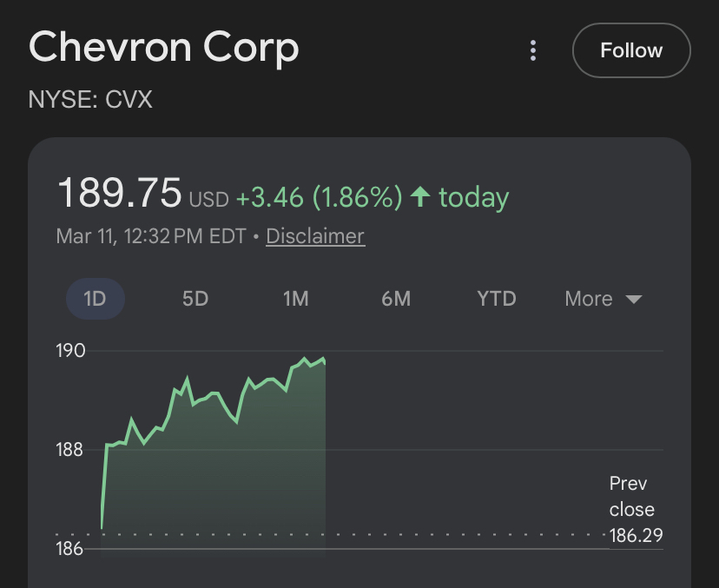Switch to the 5D range tab
The height and width of the screenshot is (588, 719).
195,299
